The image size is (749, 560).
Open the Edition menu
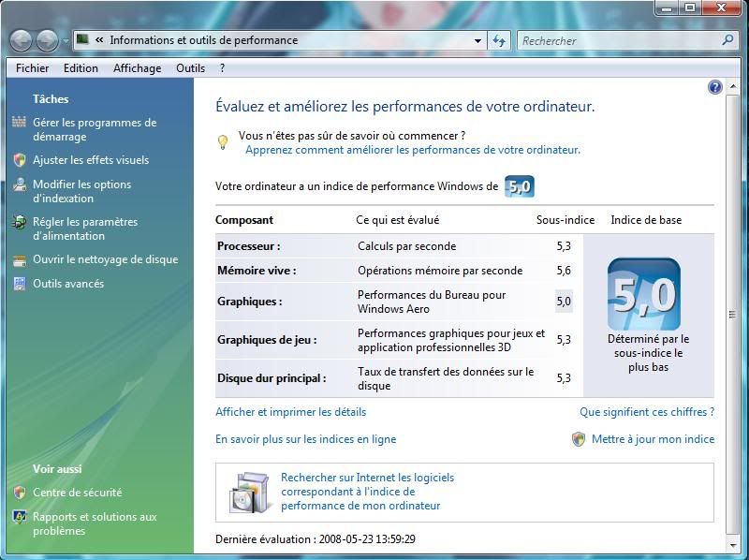[x=81, y=68]
